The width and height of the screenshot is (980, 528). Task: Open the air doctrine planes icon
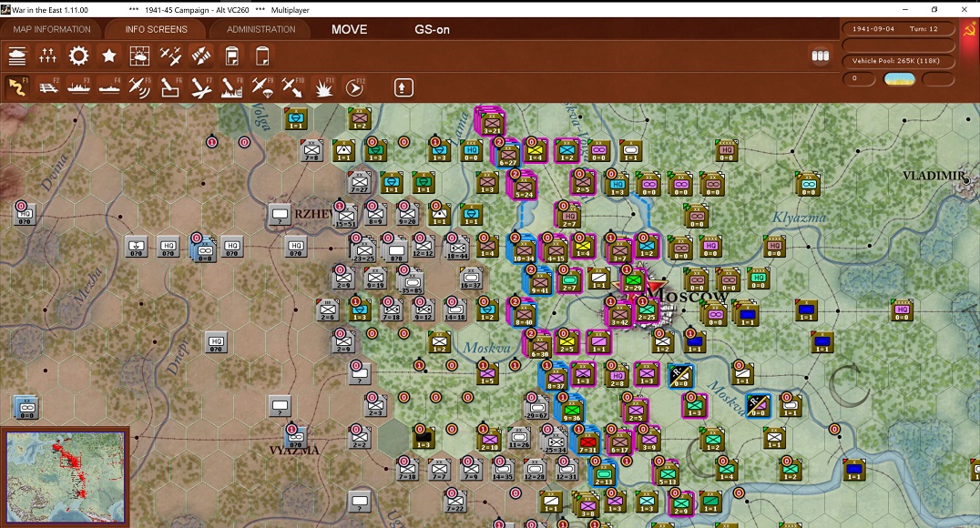point(170,56)
